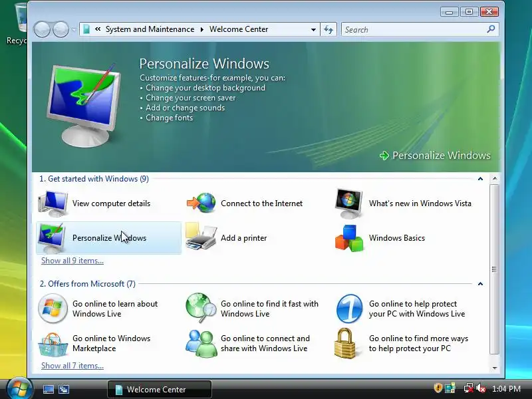Open the Windows Marketplace shopping basket icon
Screen dimensions: 532x399
click(x=53, y=344)
